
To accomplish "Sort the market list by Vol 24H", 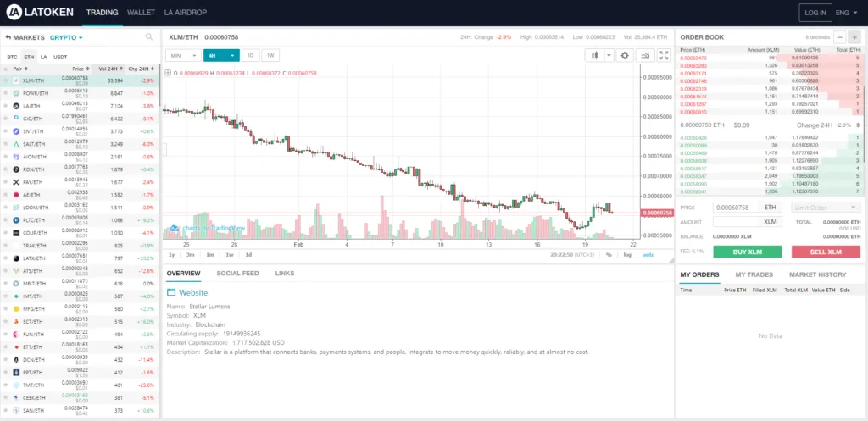I will click(110, 69).
